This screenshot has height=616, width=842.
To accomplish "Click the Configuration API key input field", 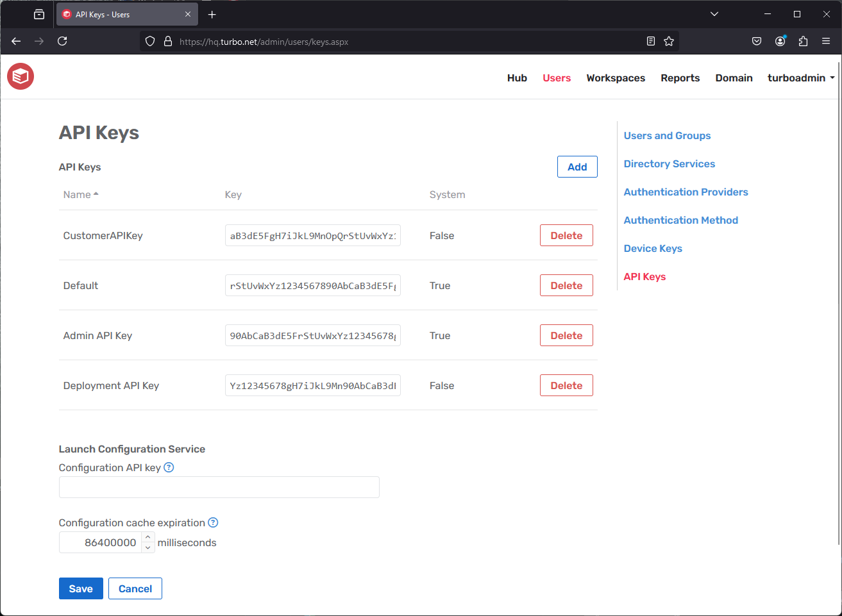I will pyautogui.click(x=219, y=487).
